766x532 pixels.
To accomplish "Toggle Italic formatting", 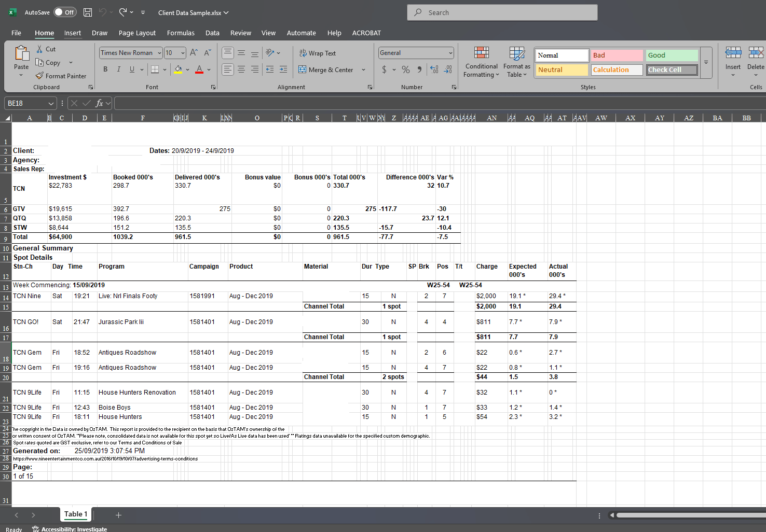I will [x=119, y=69].
